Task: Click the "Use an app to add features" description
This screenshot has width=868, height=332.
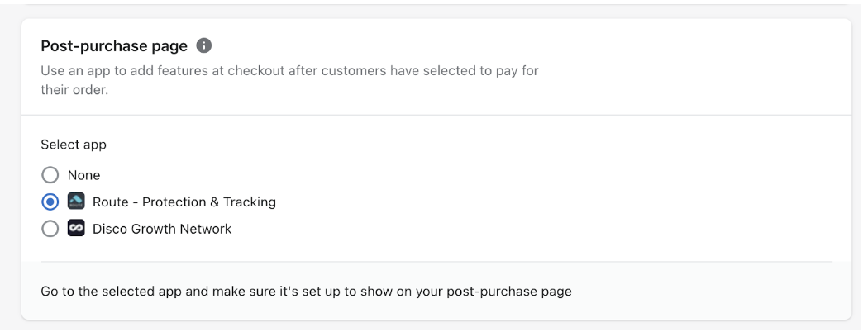Action: click(x=289, y=71)
